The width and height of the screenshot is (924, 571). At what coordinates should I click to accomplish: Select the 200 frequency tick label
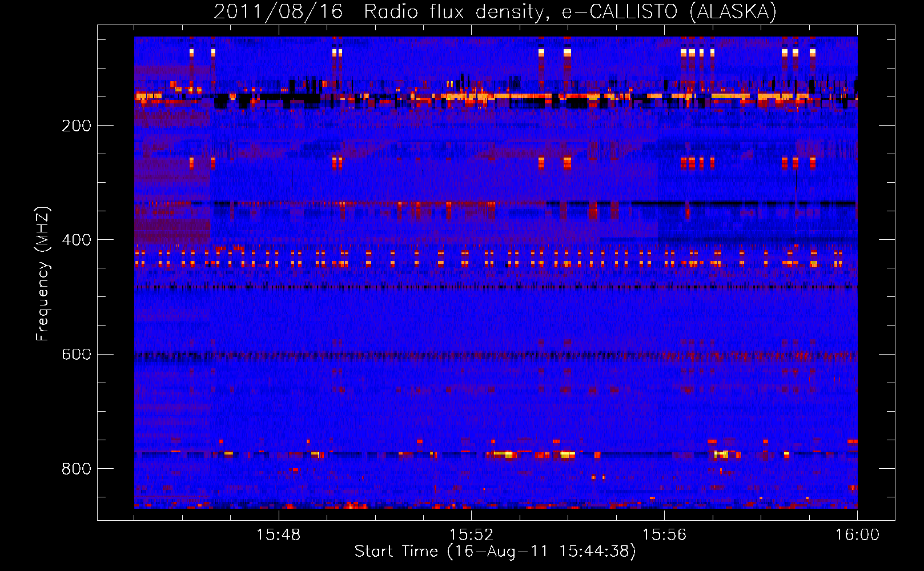(77, 126)
